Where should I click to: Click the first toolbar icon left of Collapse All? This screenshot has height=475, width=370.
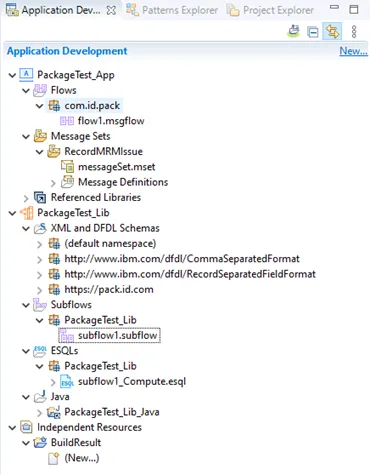tap(293, 32)
